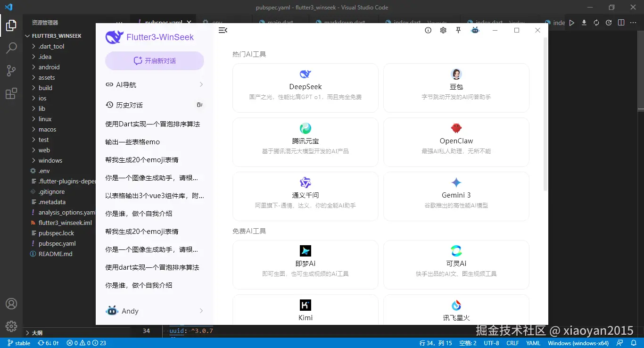Click the Run play button above the editor
This screenshot has width=644, height=348.
click(x=571, y=22)
